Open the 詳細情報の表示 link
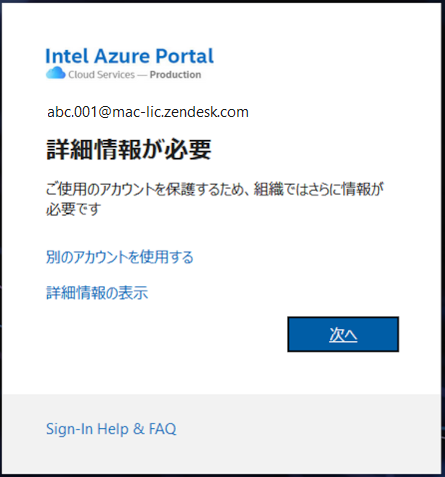This screenshot has height=477, width=445. click(97, 293)
